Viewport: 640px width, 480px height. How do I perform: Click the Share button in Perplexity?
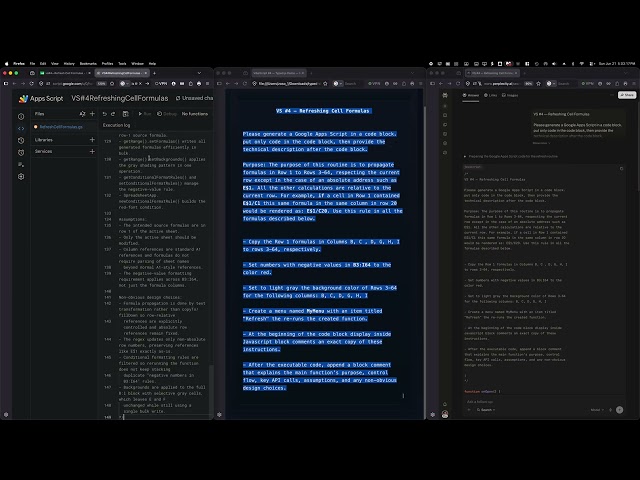pos(627,95)
